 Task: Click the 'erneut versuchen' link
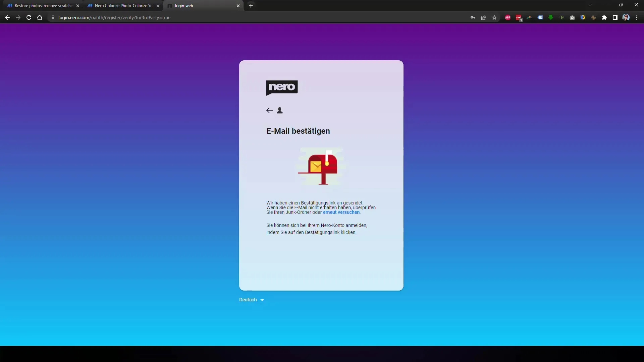point(341,212)
